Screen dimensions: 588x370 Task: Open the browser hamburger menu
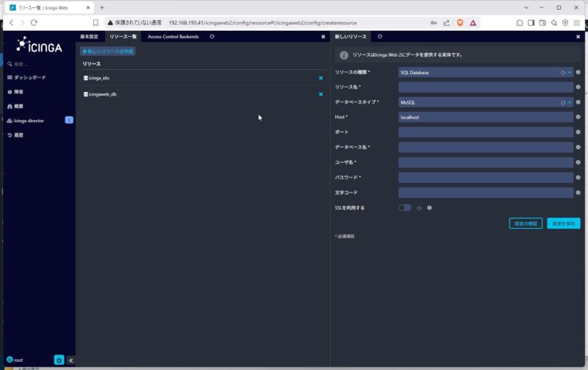tap(577, 23)
